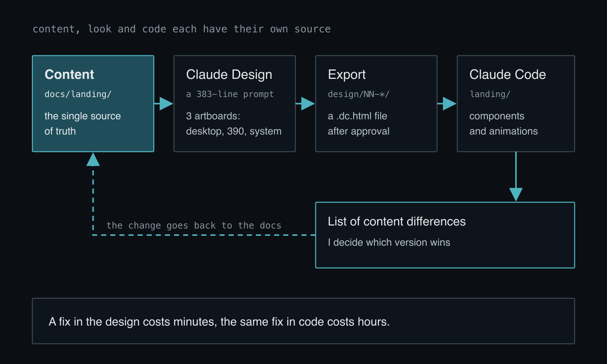Click 'components and animations' text
The image size is (607, 364).
[x=503, y=124]
